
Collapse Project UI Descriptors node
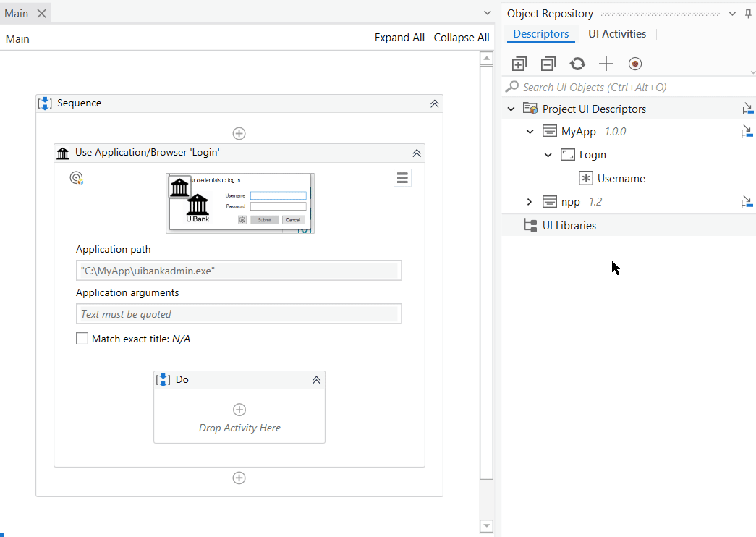(511, 109)
